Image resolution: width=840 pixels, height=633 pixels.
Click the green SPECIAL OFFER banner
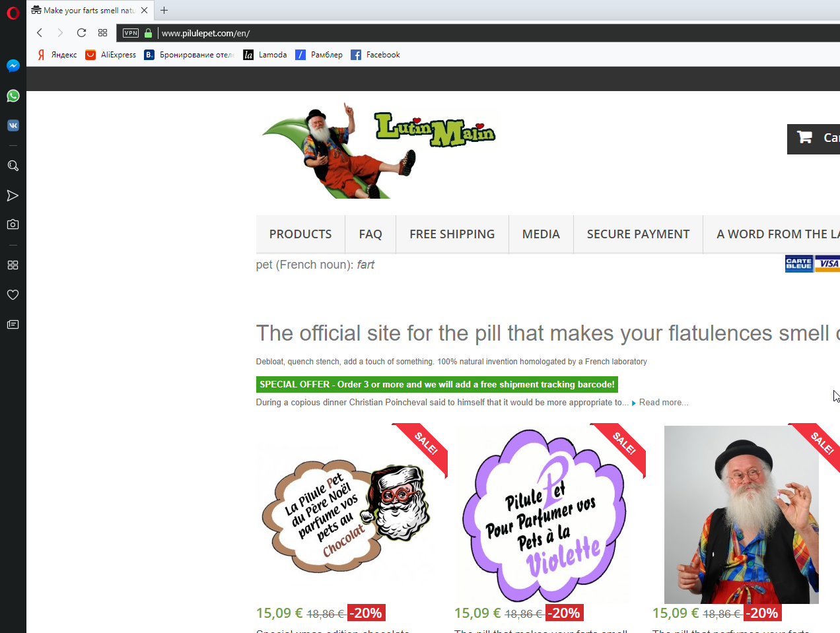point(437,384)
